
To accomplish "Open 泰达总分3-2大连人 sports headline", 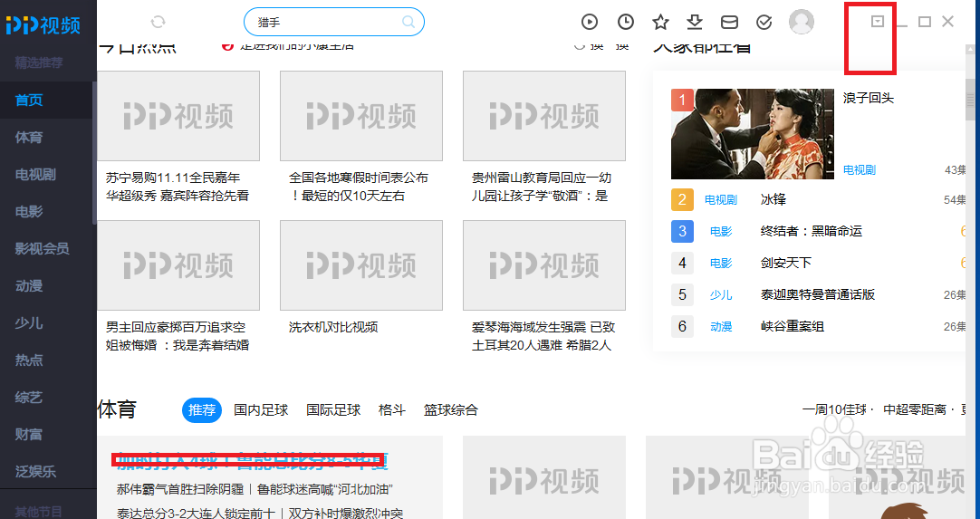I will point(259,514).
